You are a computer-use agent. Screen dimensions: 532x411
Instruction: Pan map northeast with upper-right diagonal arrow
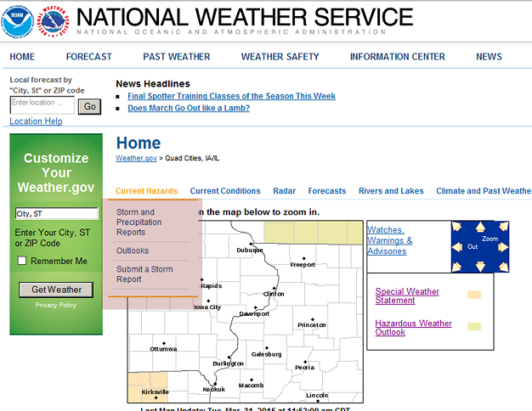(x=504, y=226)
